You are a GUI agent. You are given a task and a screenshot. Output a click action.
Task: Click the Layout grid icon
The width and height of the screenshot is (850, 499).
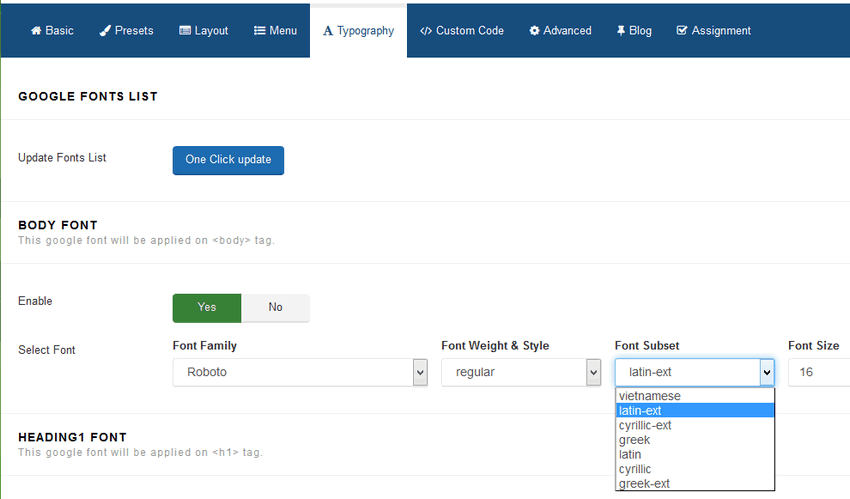point(185,31)
